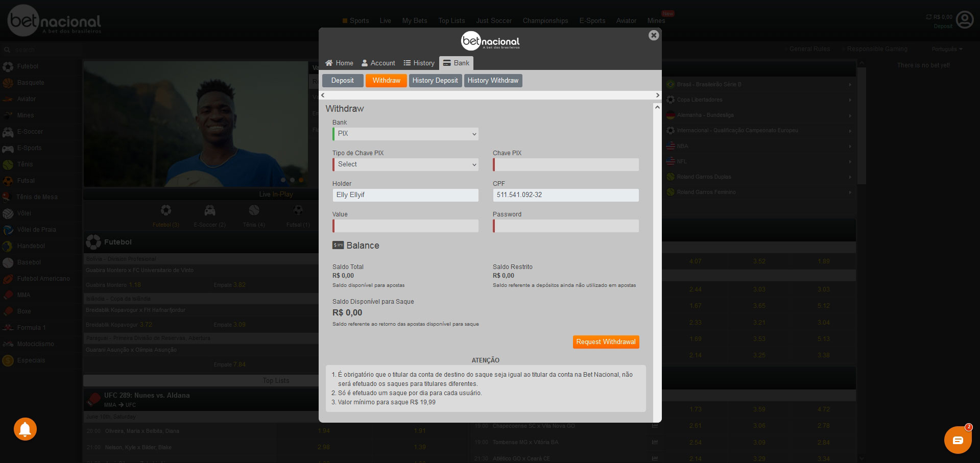
Task: Open History Deposit section
Action: pyautogui.click(x=435, y=81)
